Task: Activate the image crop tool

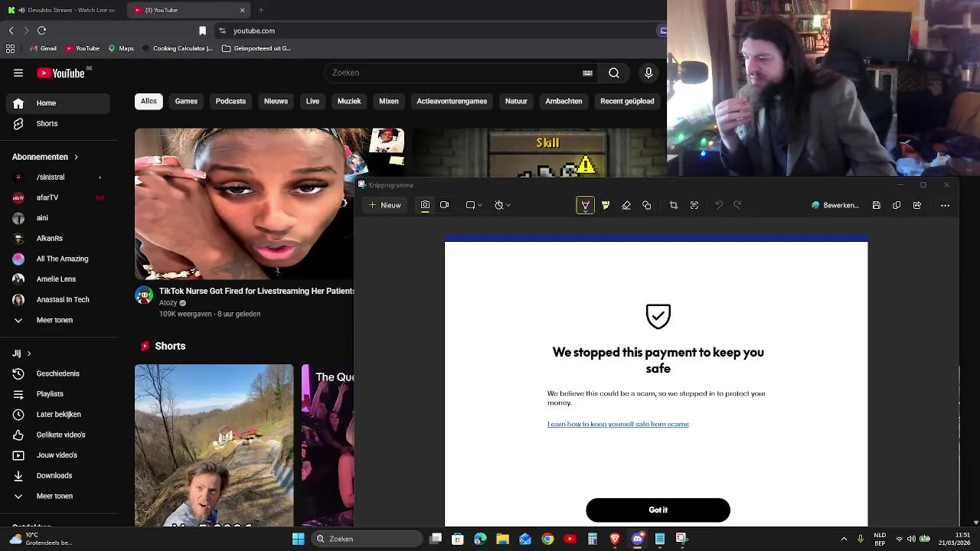Action: 674,205
